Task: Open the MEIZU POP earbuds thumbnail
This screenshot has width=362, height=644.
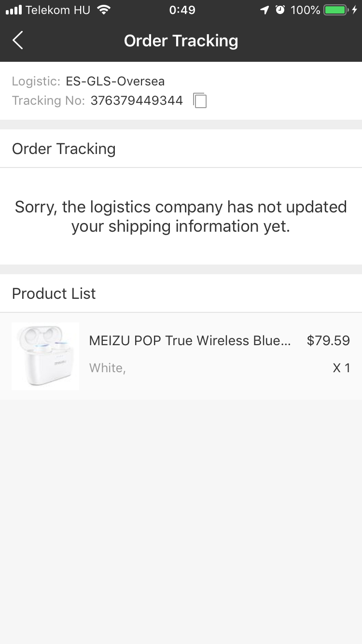Action: coord(45,356)
